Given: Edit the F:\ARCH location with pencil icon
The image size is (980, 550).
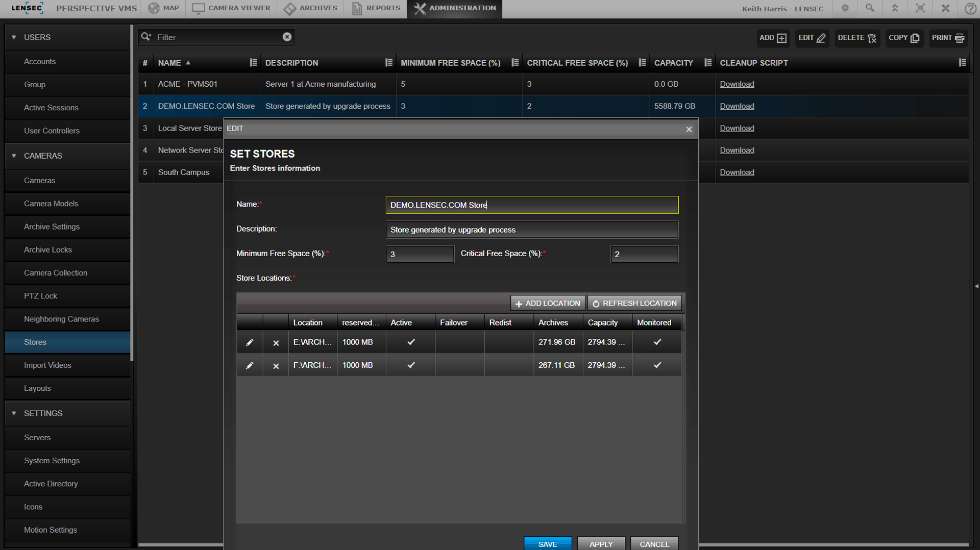Looking at the screenshot, I should click(x=250, y=365).
